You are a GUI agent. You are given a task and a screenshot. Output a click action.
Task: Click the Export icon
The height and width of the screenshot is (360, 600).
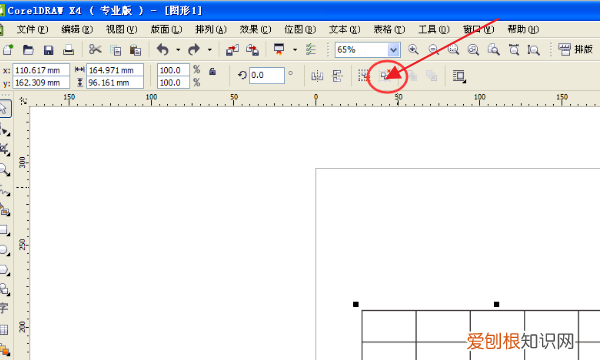(253, 50)
